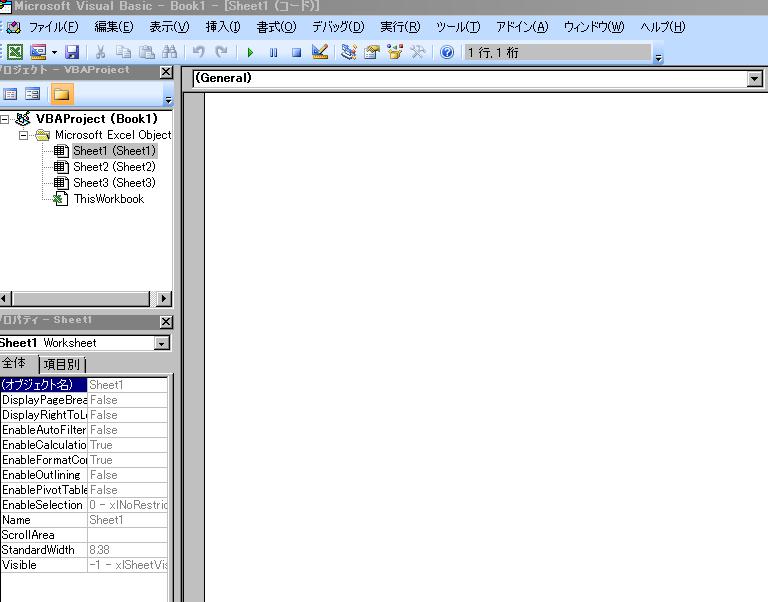Open the Toolbox hammer-wrench icon
Viewport: 768px width, 602px height.
tap(418, 52)
